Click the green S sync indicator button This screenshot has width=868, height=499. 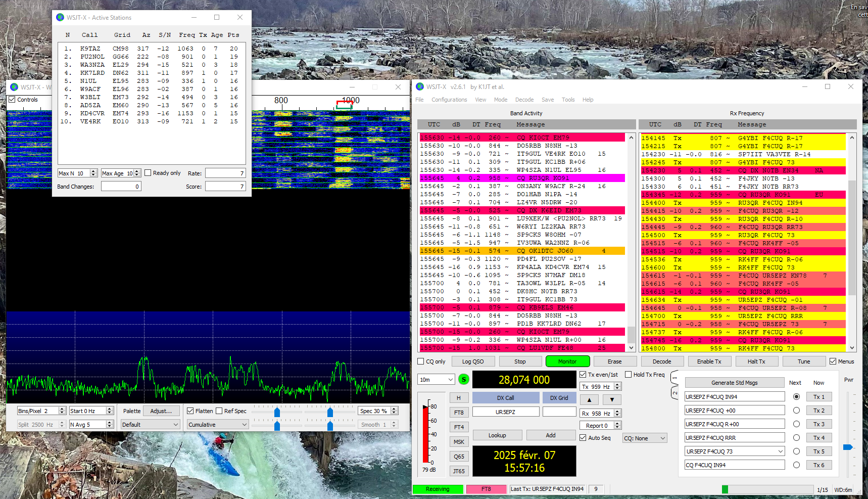point(463,379)
